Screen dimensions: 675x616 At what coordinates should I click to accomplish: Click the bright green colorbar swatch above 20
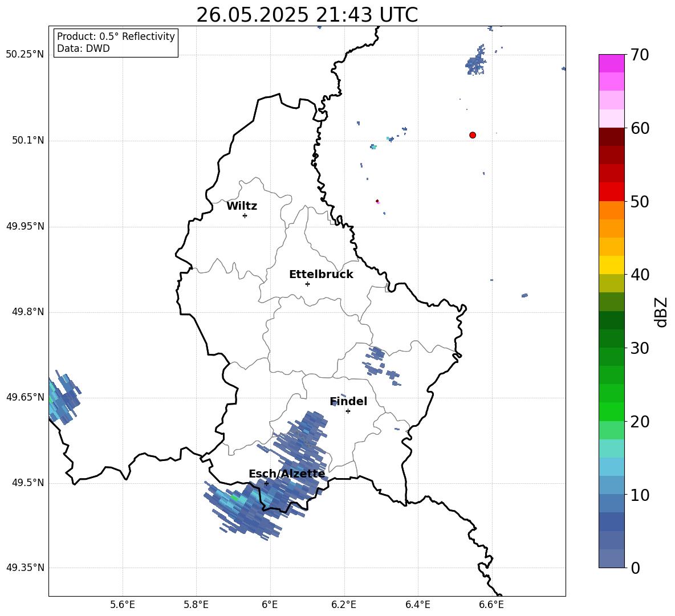coord(611,411)
